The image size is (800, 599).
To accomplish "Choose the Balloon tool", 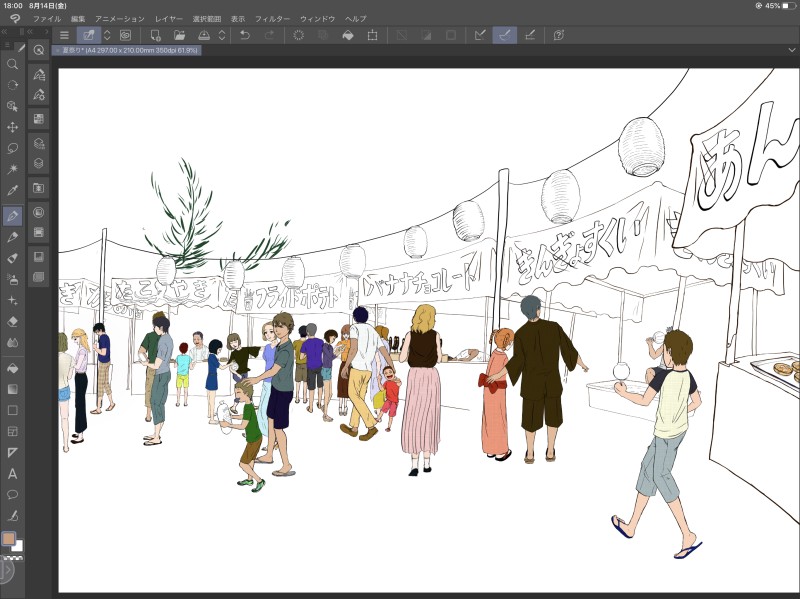I will tap(13, 494).
